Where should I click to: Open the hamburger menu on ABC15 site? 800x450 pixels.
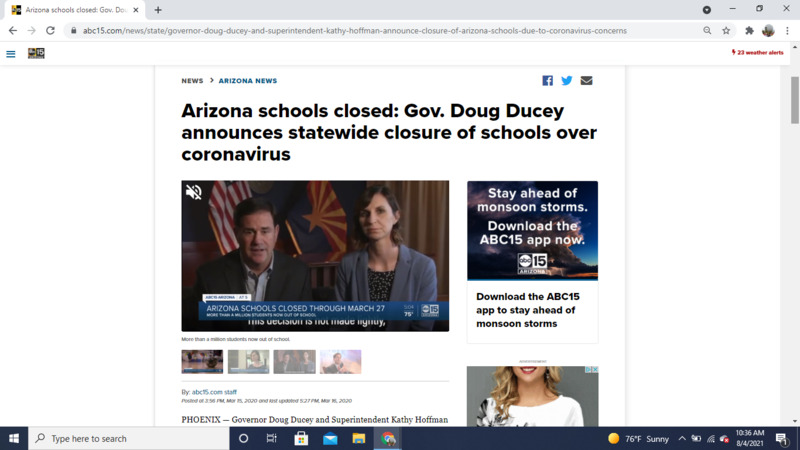(11, 54)
